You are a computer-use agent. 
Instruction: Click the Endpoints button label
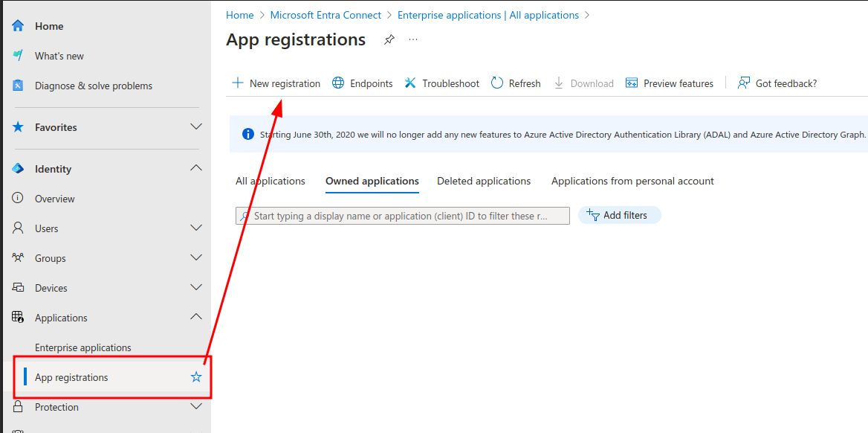tap(372, 84)
